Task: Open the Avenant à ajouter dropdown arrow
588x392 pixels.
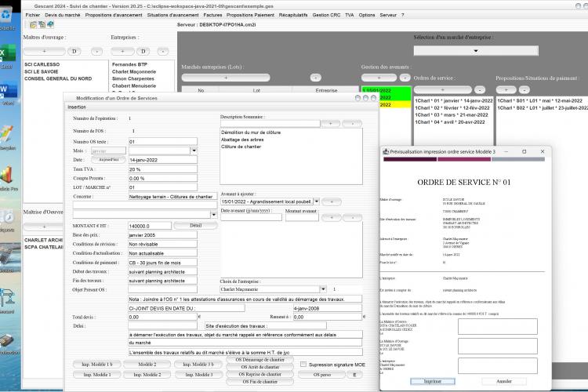Action: pos(317,201)
